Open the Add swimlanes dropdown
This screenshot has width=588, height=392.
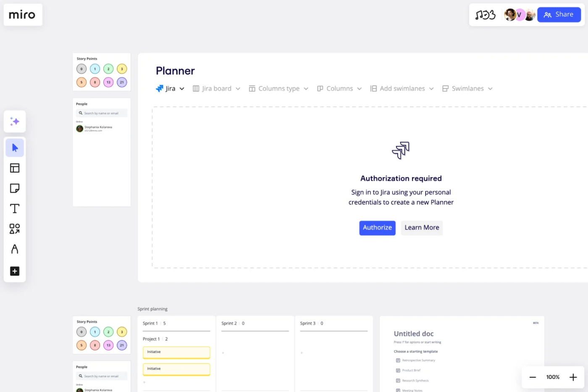(402, 89)
